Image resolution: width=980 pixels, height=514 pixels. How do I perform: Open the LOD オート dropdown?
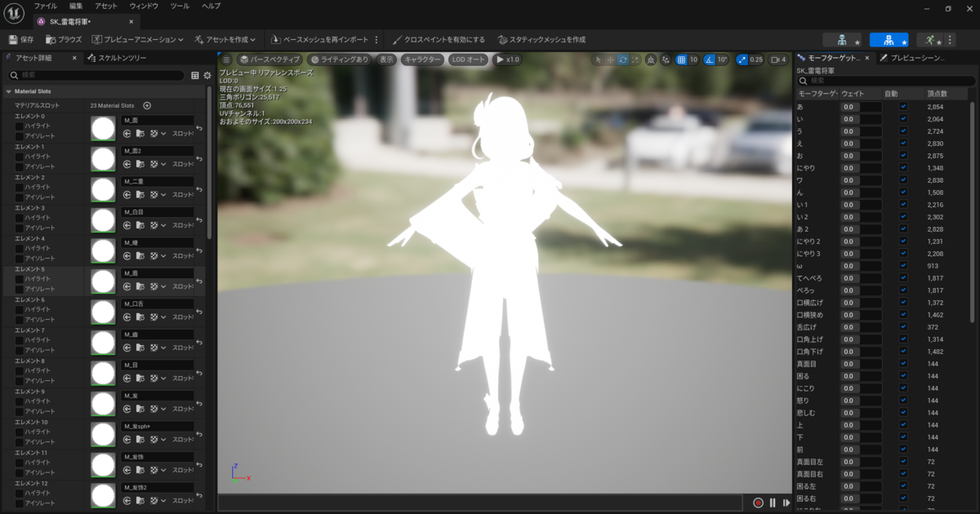tap(469, 60)
